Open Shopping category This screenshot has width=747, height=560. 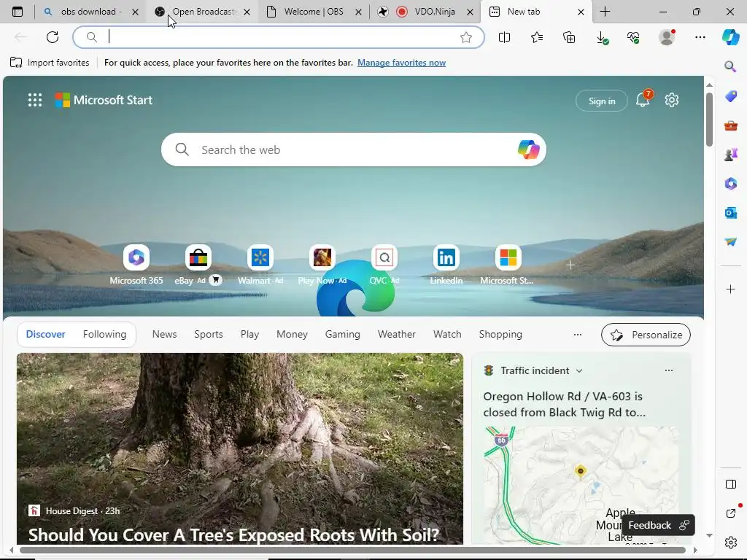[x=500, y=334]
